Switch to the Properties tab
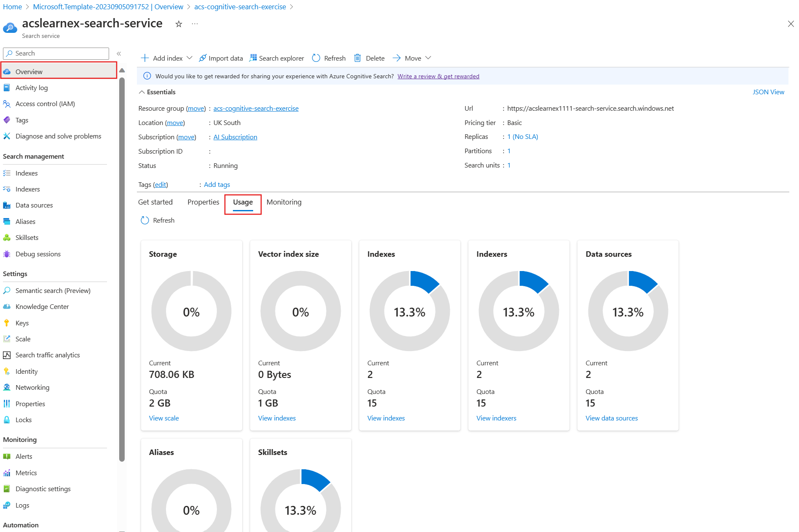The height and width of the screenshot is (532, 799). pos(203,202)
